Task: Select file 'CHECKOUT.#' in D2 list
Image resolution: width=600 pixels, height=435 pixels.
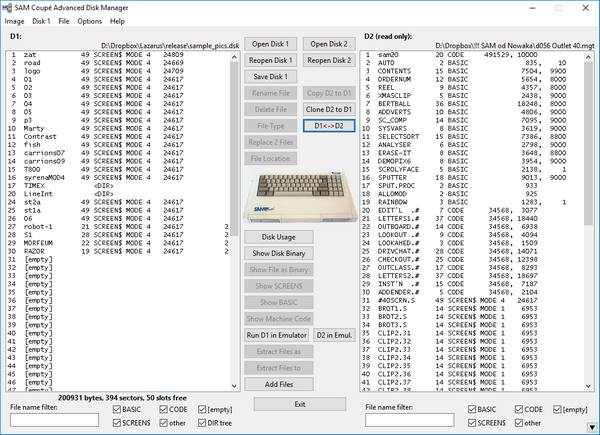Action: [x=473, y=259]
